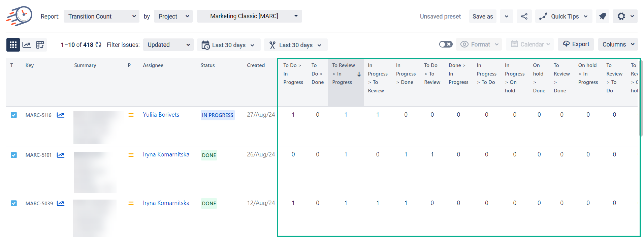Uncheck the MARC-5101 row checkbox
The image size is (644, 237).
[x=14, y=155]
